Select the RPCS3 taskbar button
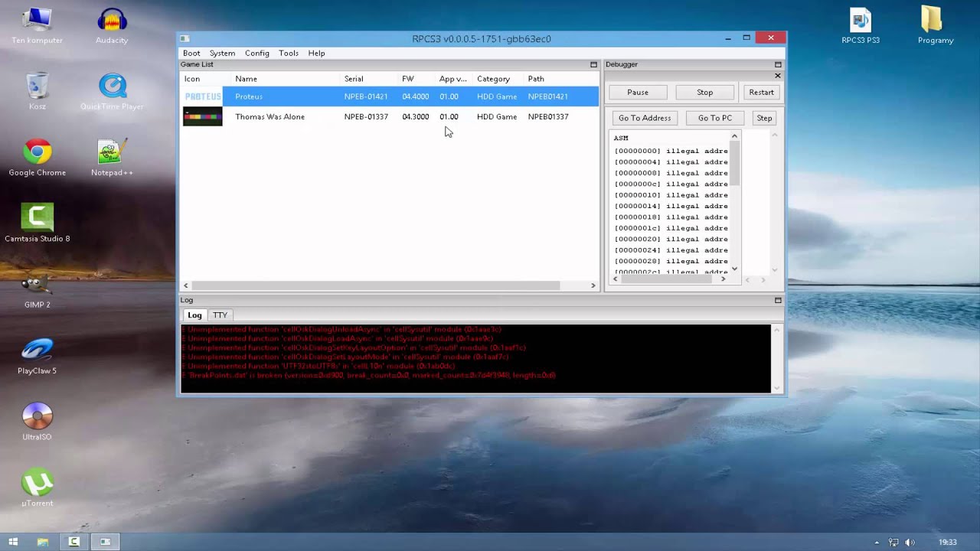980x551 pixels. click(105, 542)
